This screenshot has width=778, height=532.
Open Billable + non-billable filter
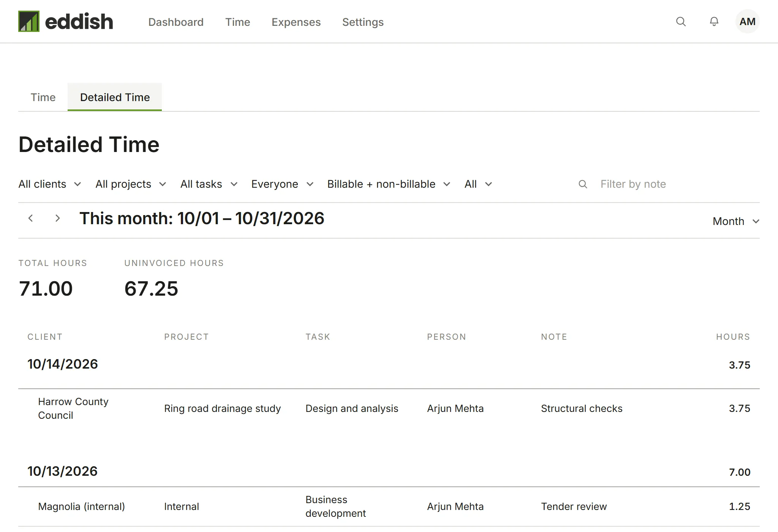[x=389, y=184]
